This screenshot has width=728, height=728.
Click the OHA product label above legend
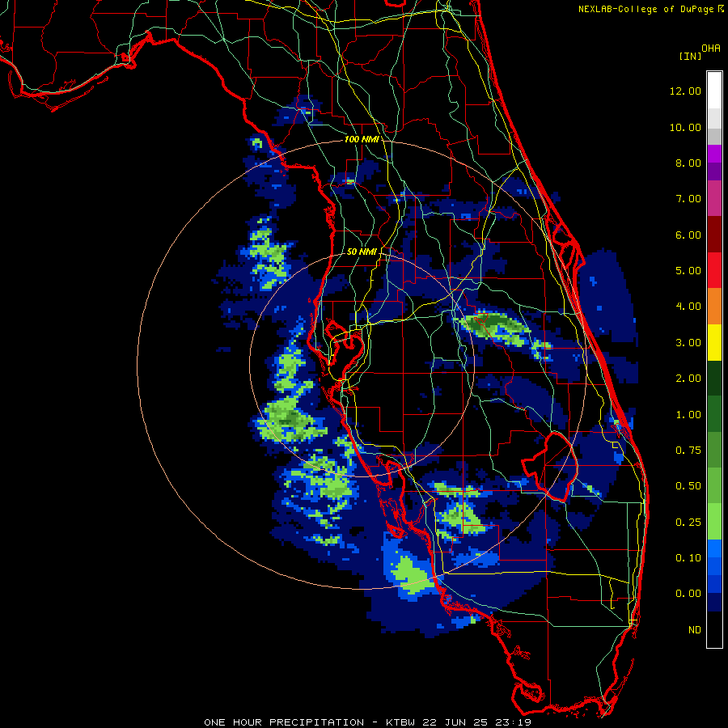coord(710,48)
